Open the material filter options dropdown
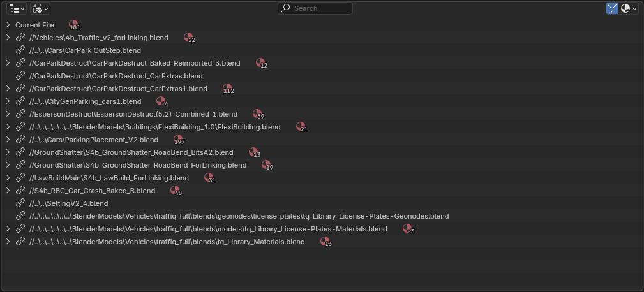 (629, 8)
